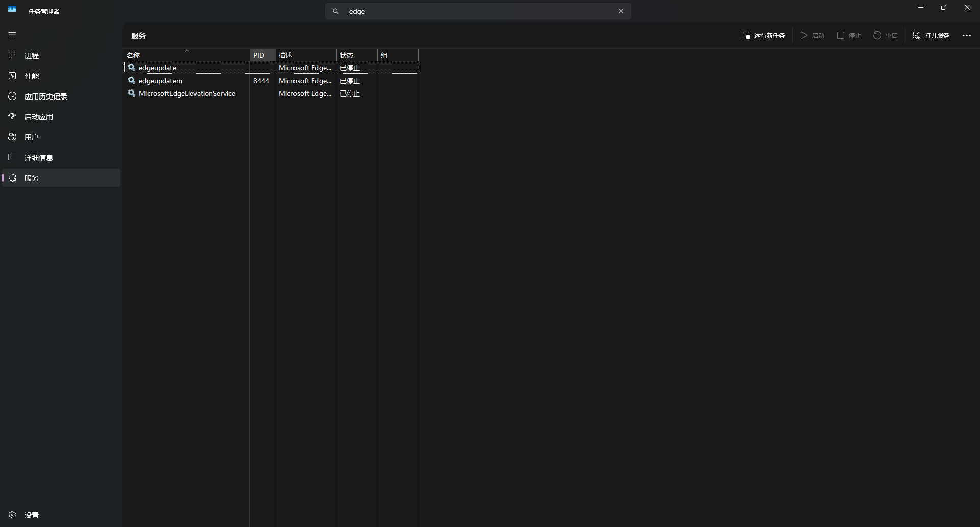
Task: Sort by the PID column header
Action: pyautogui.click(x=262, y=55)
